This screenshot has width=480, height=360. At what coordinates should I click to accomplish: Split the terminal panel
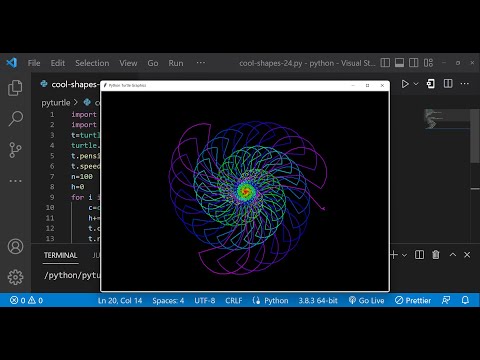pos(419,255)
